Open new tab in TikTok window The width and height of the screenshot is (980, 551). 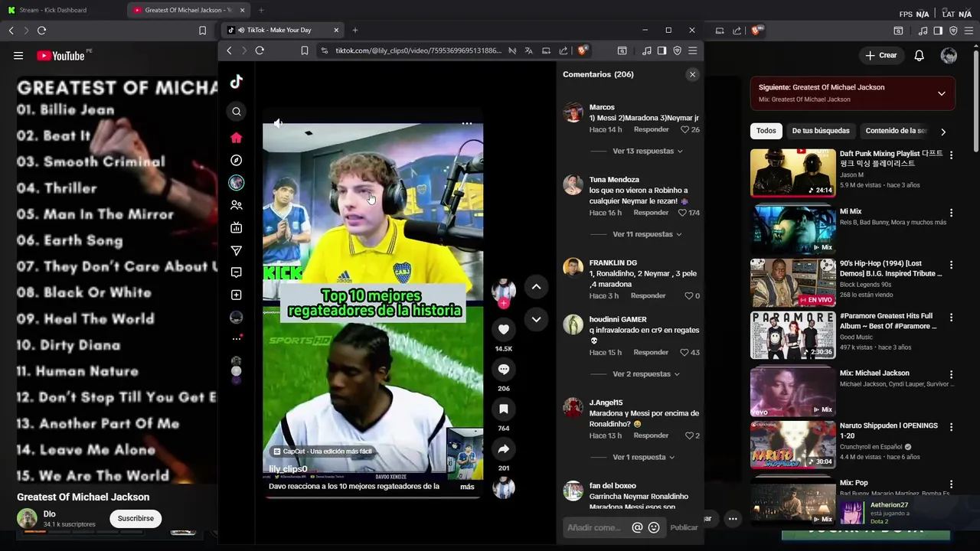tap(354, 30)
